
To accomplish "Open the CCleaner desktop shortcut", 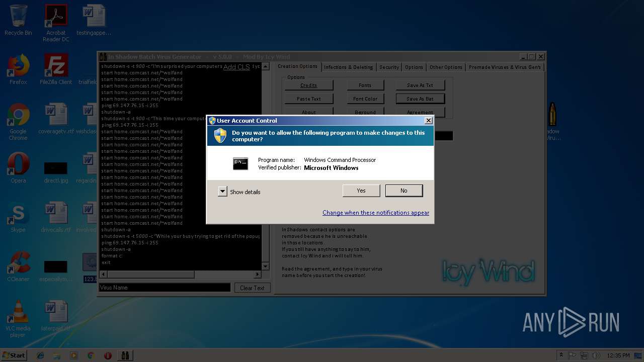I will [x=18, y=266].
